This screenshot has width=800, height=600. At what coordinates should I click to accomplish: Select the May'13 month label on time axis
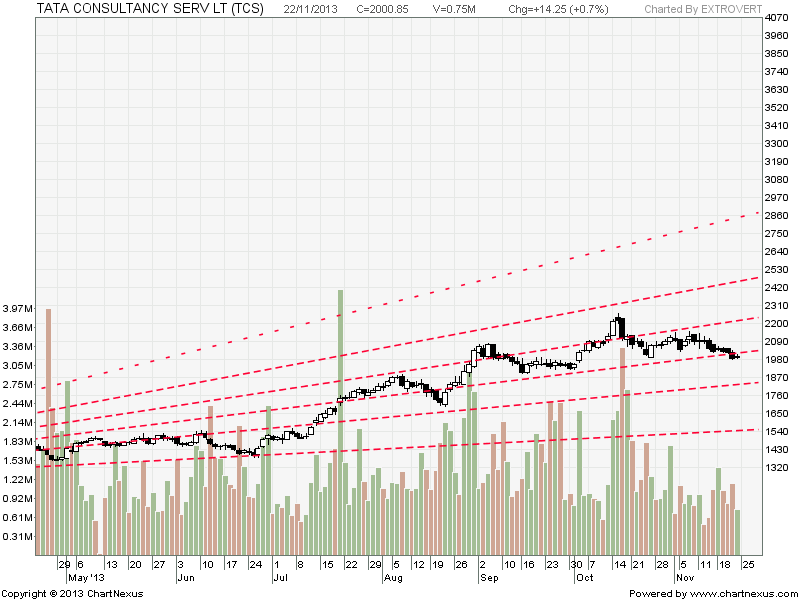[x=85, y=578]
